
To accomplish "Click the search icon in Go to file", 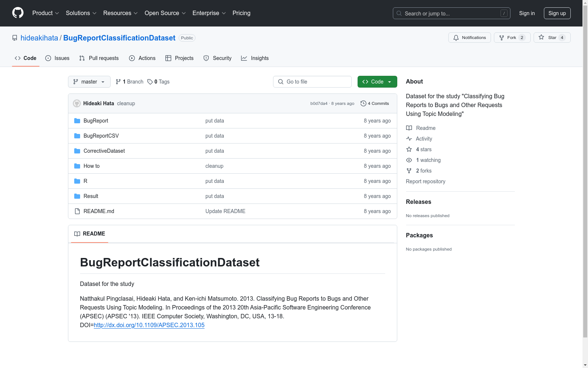I will tap(281, 82).
